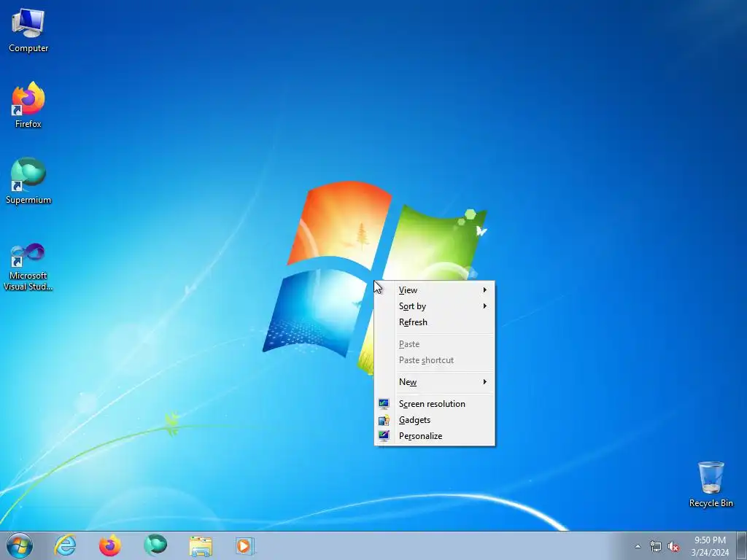This screenshot has width=747, height=560.
Task: Open the muted volume tray icon
Action: [x=673, y=547]
